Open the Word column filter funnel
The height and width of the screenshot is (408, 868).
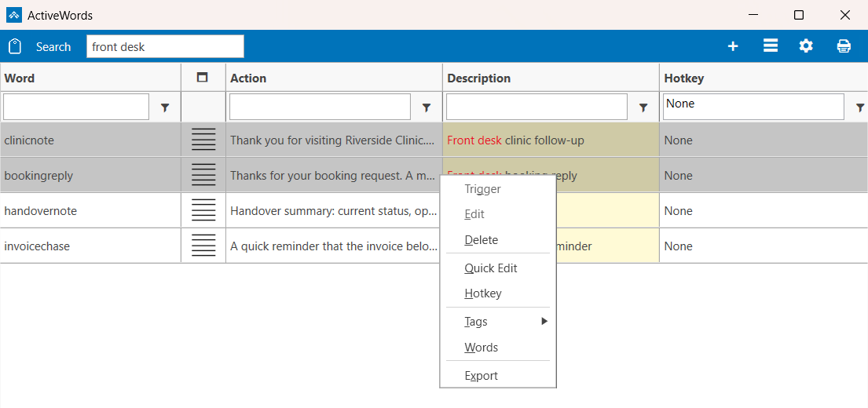coord(165,107)
